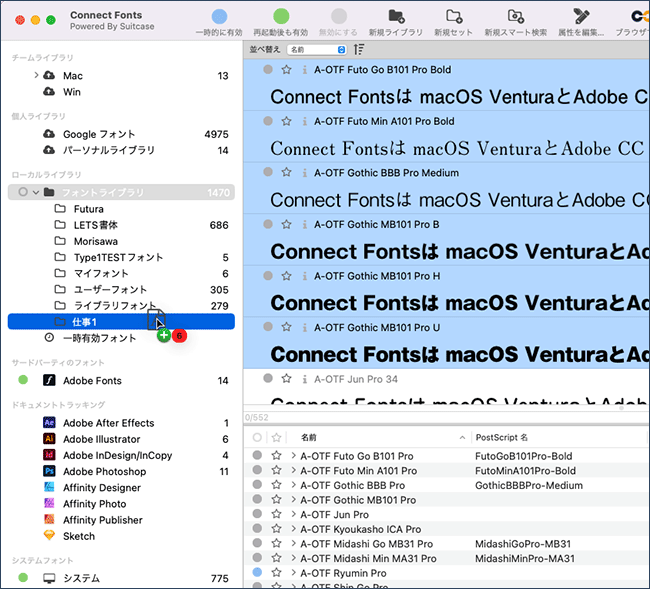
Task: Click the Sketch diamond icon
Action: point(49,535)
